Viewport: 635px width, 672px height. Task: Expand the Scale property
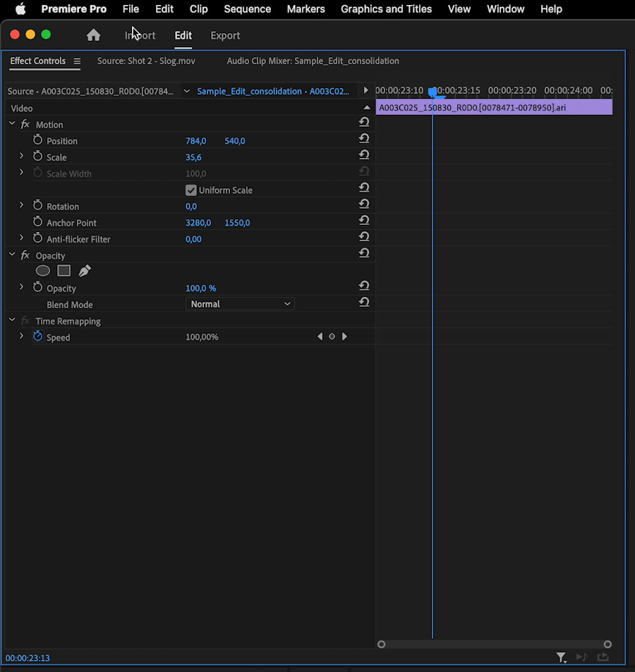coord(21,156)
